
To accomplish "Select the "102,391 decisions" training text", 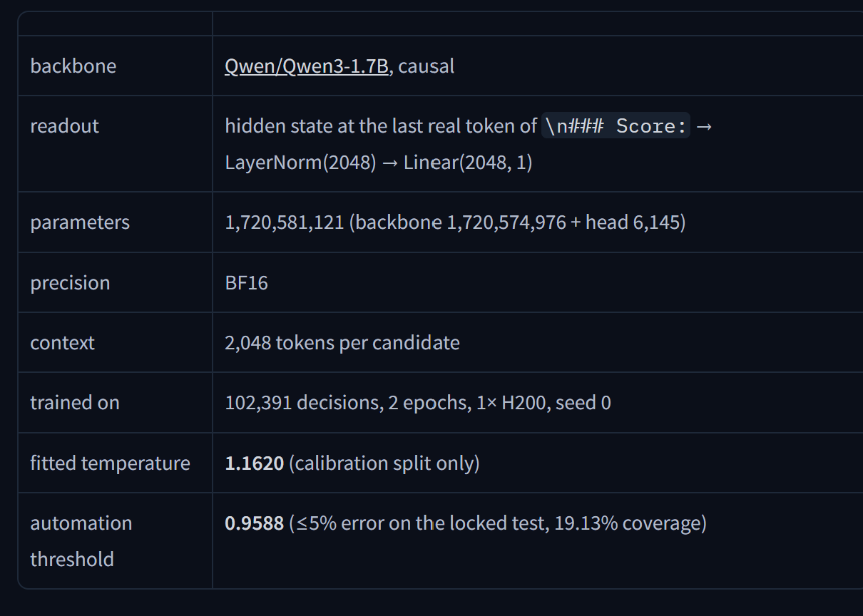I will click(x=302, y=403).
